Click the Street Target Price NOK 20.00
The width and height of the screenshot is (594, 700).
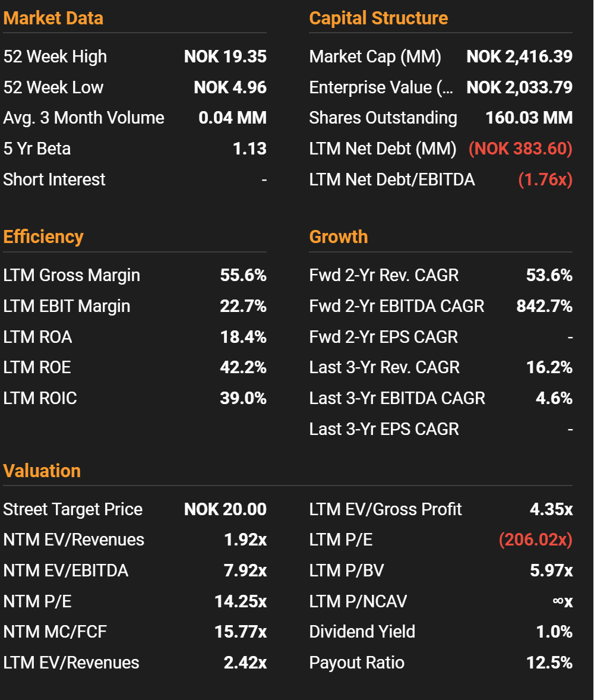tap(225, 509)
